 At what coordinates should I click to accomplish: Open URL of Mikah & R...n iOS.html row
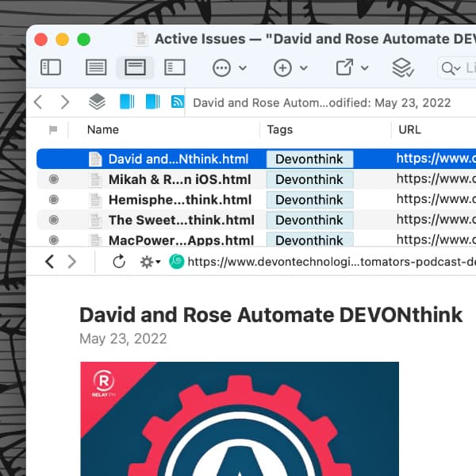pos(436,178)
